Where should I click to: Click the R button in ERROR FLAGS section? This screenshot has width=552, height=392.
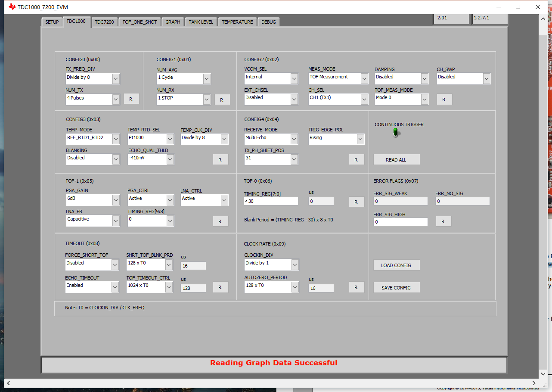click(443, 221)
